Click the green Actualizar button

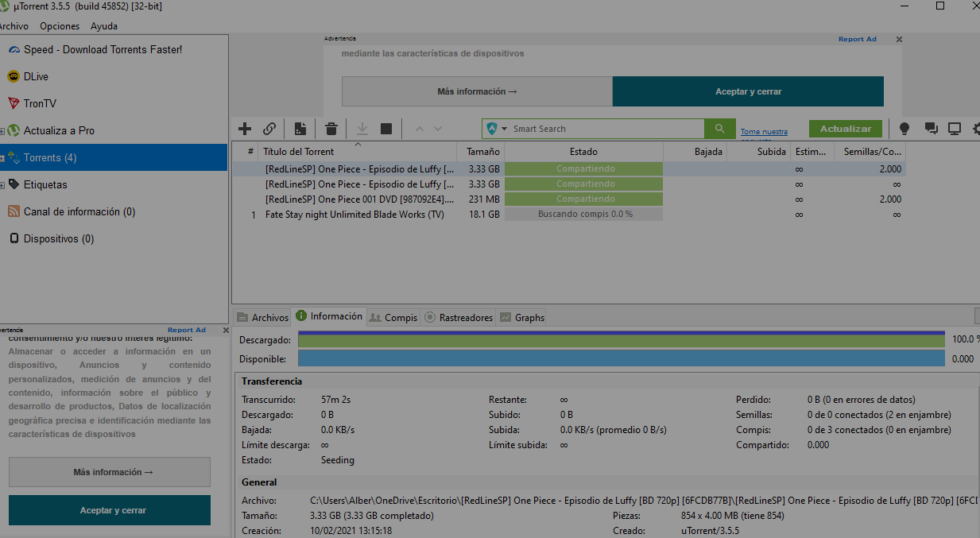point(846,129)
